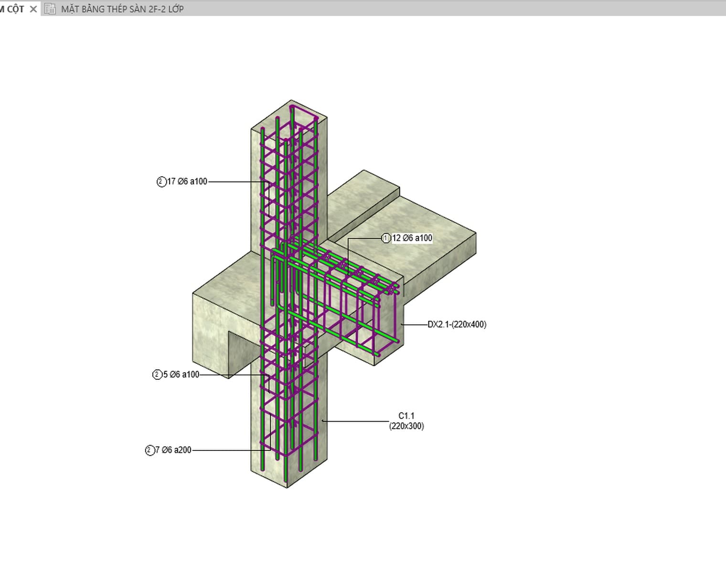Select the 5 Ø6 a100 rebar tag

176,374
